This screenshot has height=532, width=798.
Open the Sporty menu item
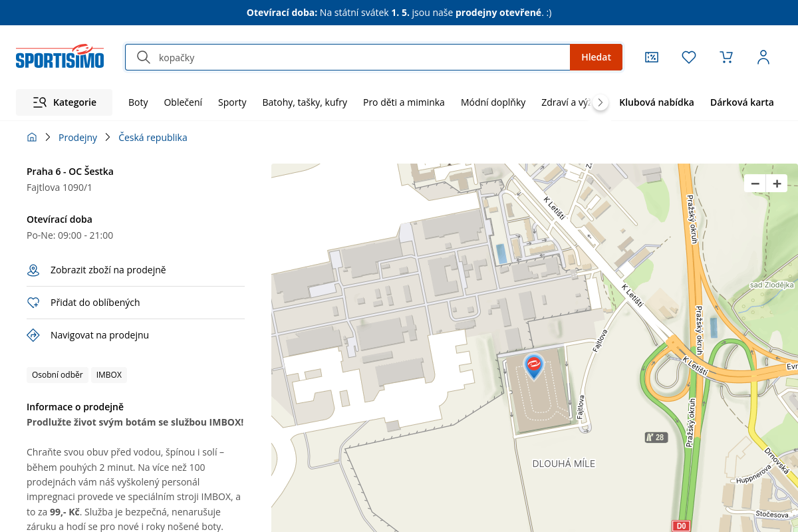[232, 102]
